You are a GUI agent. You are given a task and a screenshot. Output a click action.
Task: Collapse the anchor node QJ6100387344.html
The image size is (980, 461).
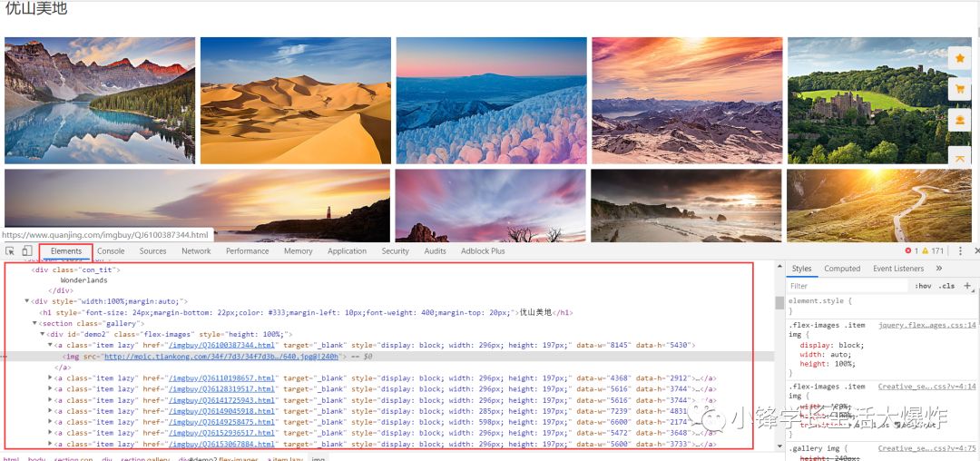click(x=50, y=346)
